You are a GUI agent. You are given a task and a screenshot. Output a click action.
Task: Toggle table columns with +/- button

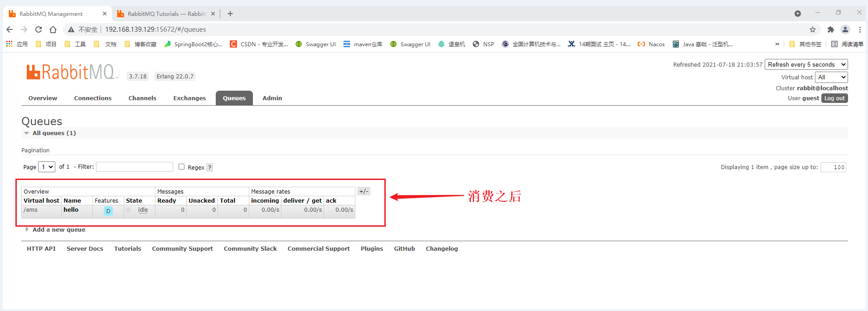pos(364,191)
